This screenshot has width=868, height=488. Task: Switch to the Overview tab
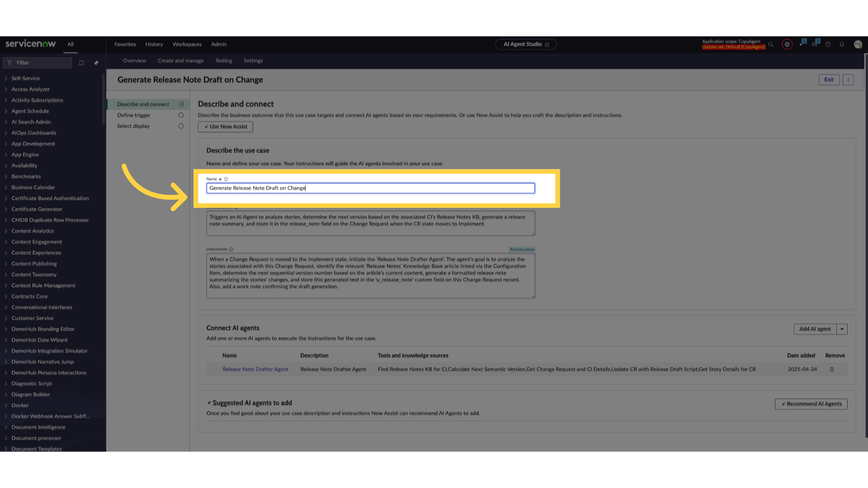(135, 61)
